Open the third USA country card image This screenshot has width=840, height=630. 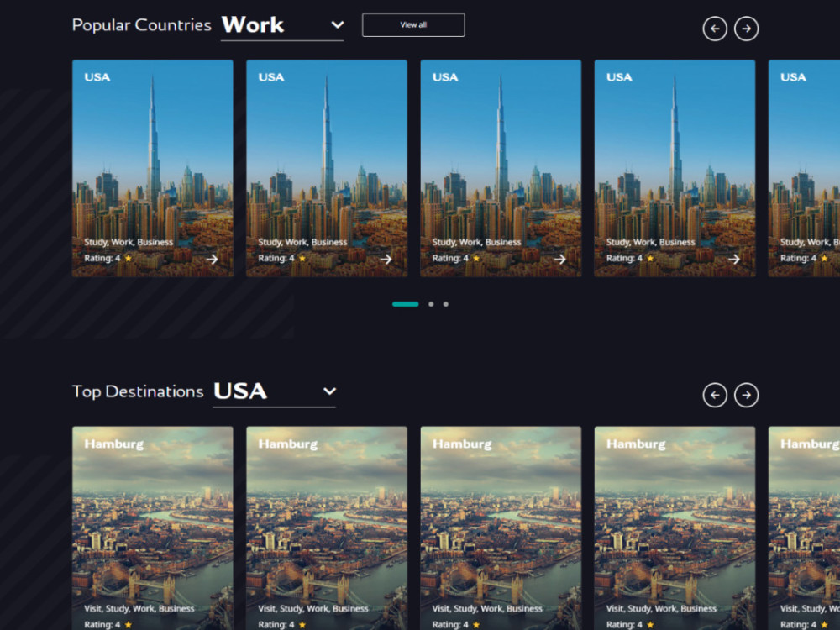(x=501, y=168)
